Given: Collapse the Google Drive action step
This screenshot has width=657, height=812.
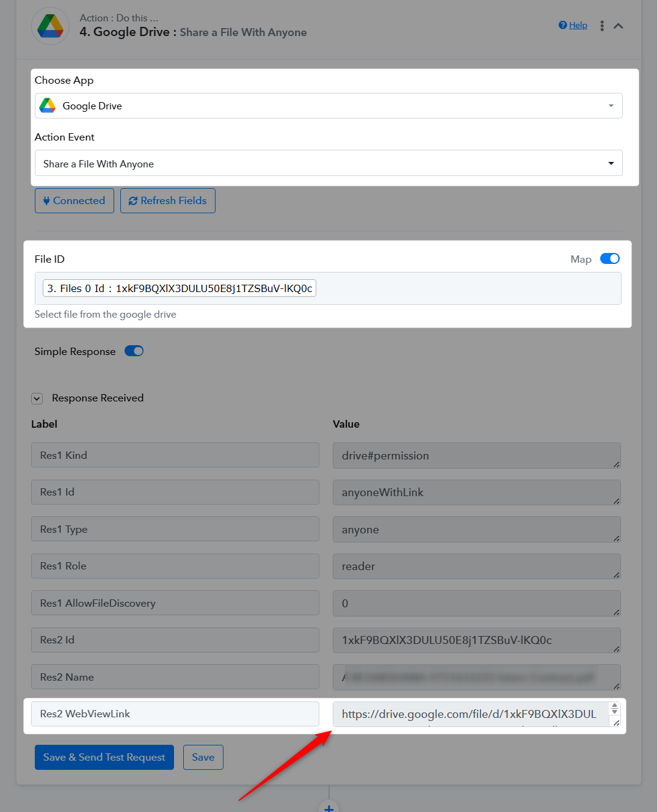Looking at the screenshot, I should click(x=619, y=26).
